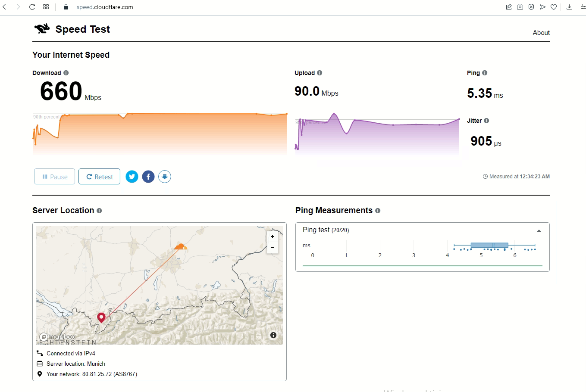Reload the page in the browser

32,7
